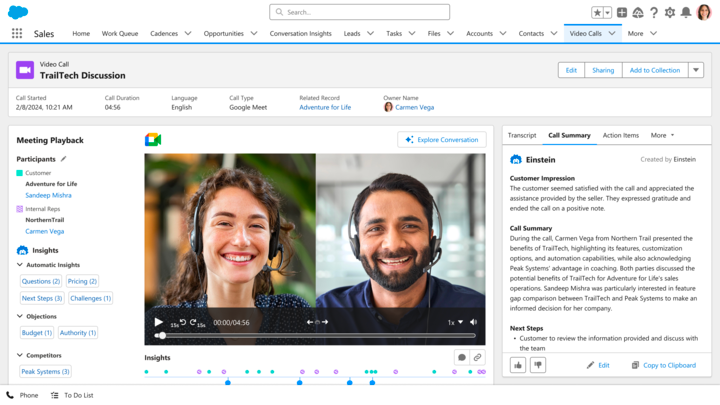Image resolution: width=720 pixels, height=405 pixels.
Task: Expand the record actions dropdown arrow next to Add to Collection
Action: 696,70
